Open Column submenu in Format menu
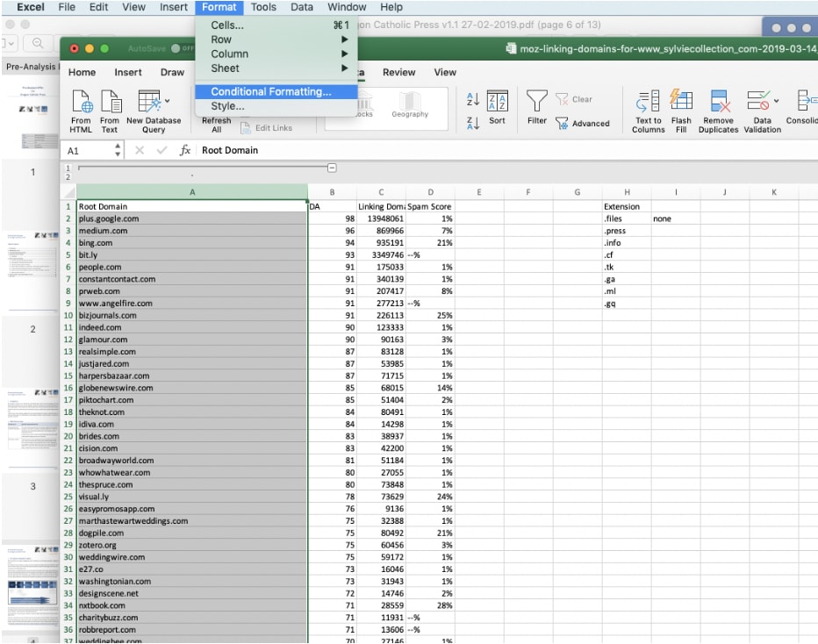 click(x=276, y=54)
